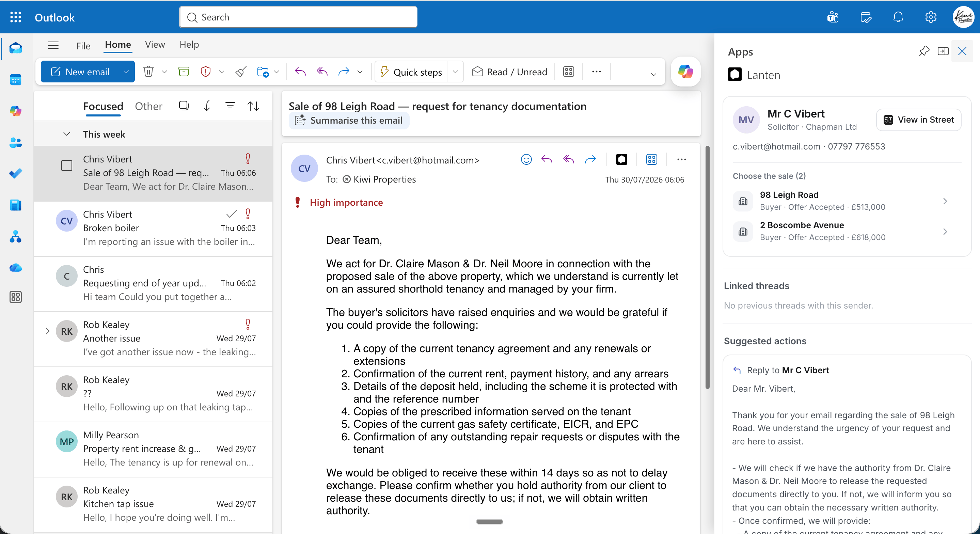
Task: Select the Home ribbon tab
Action: coord(118,45)
